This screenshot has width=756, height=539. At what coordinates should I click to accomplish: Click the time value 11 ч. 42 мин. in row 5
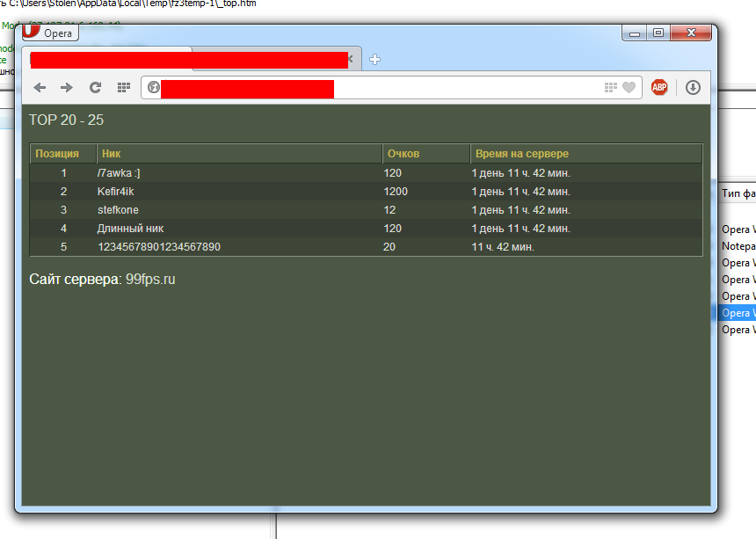click(x=503, y=247)
